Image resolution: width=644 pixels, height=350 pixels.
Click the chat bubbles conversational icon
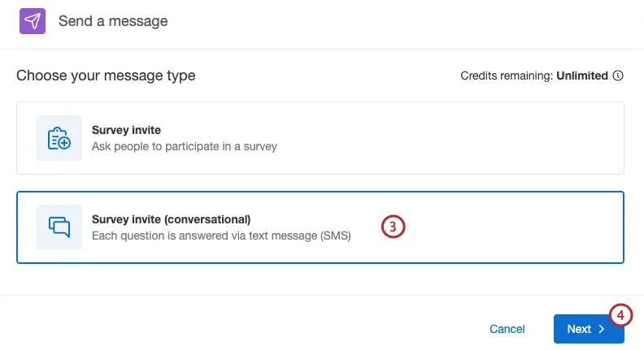coord(59,227)
